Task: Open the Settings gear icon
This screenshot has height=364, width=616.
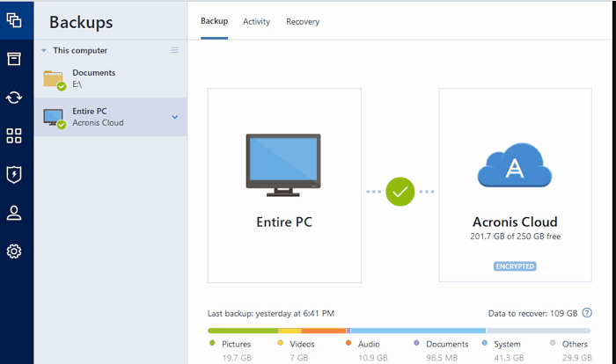Action: click(x=14, y=251)
